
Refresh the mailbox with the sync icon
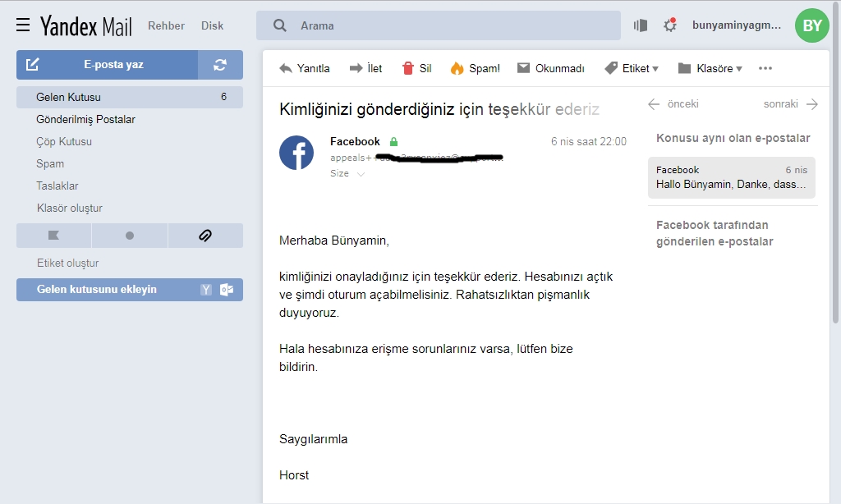coord(220,65)
